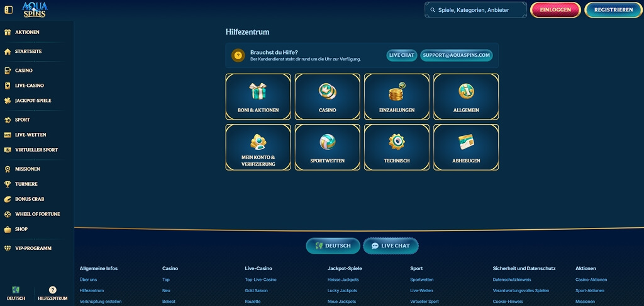
Task: Open the Top-Live-Casino footer link
Action: [261, 280]
